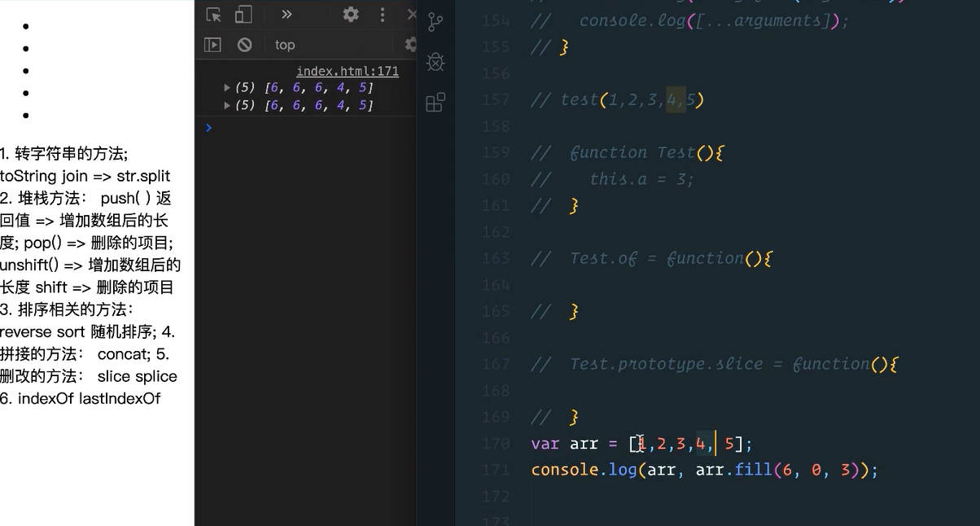Click the 'this.a = 3;' comment text
This screenshot has height=526, width=980.
[x=641, y=179]
